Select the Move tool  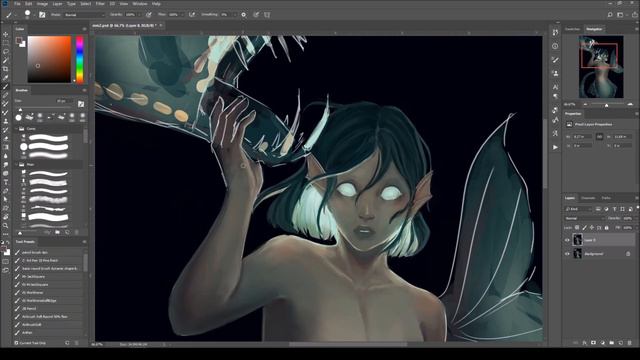point(6,35)
